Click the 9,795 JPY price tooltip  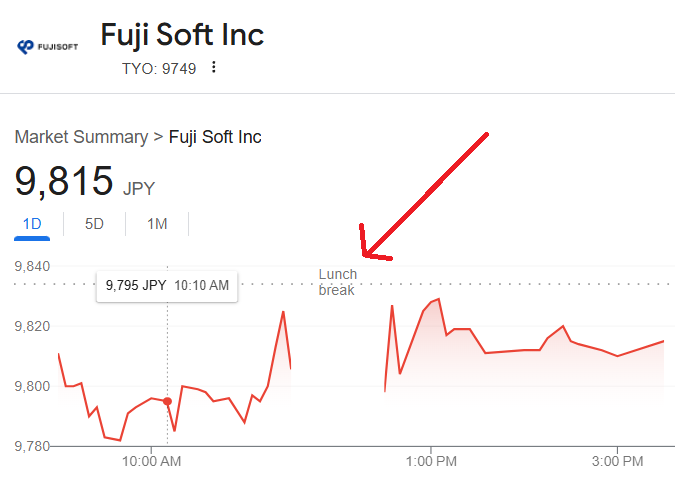click(167, 286)
